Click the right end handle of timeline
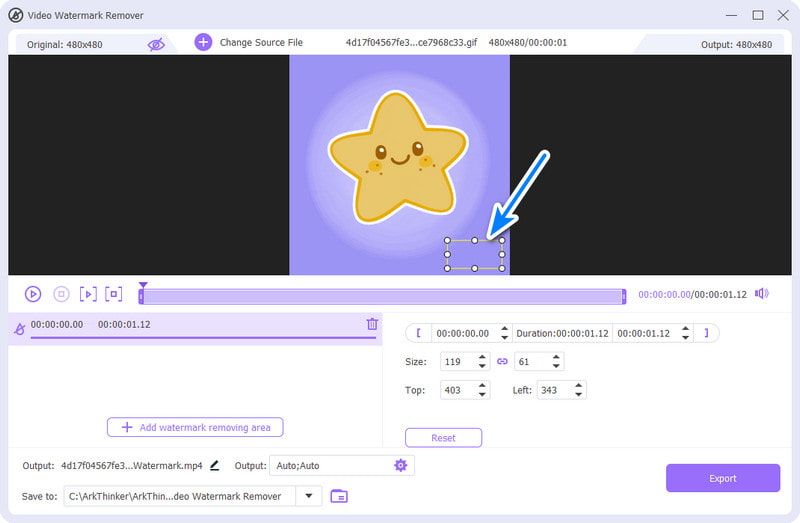This screenshot has width=800, height=523. [x=623, y=296]
